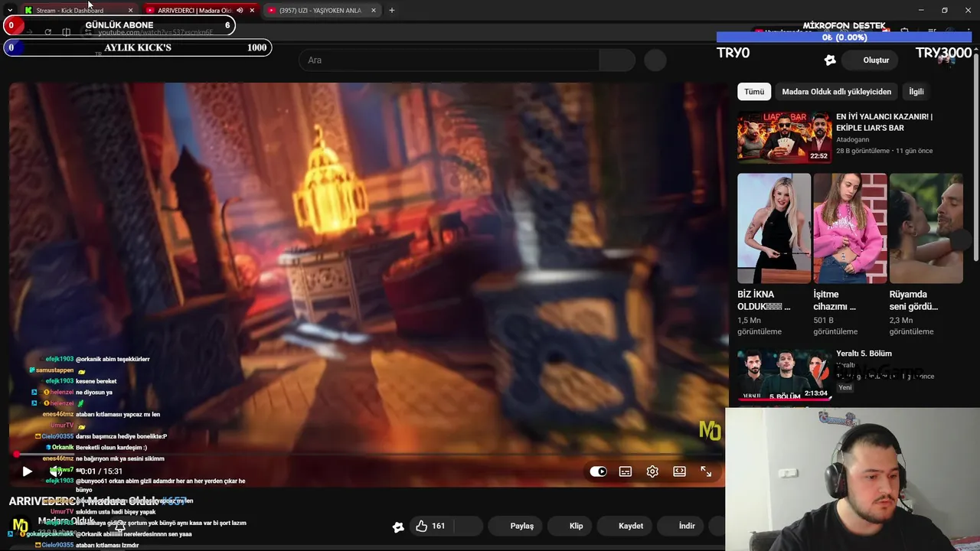Click the Kaydet save button
This screenshot has height=551, width=980.
pos(631,526)
